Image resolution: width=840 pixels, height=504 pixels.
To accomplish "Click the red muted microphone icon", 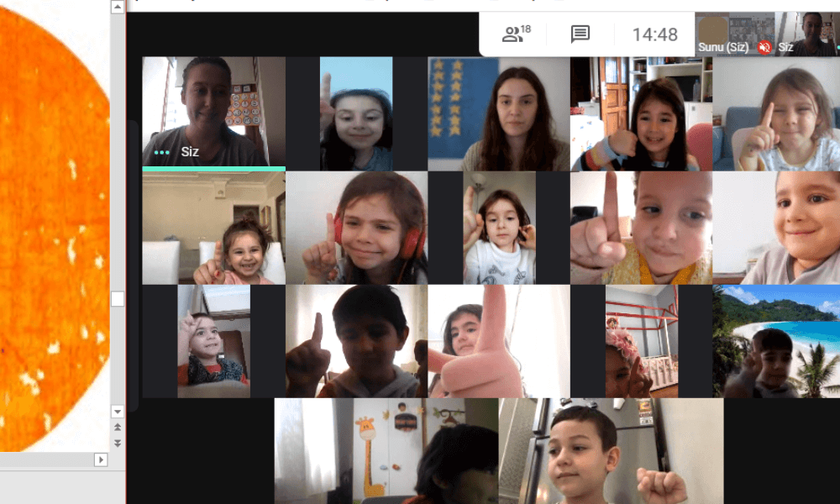I will click(764, 47).
